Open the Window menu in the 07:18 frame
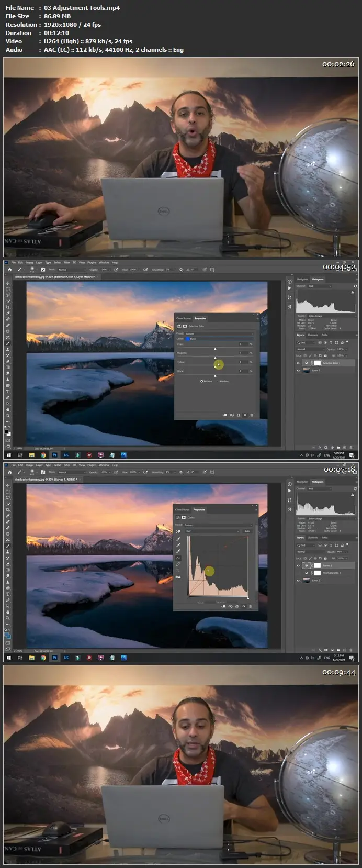 point(104,465)
